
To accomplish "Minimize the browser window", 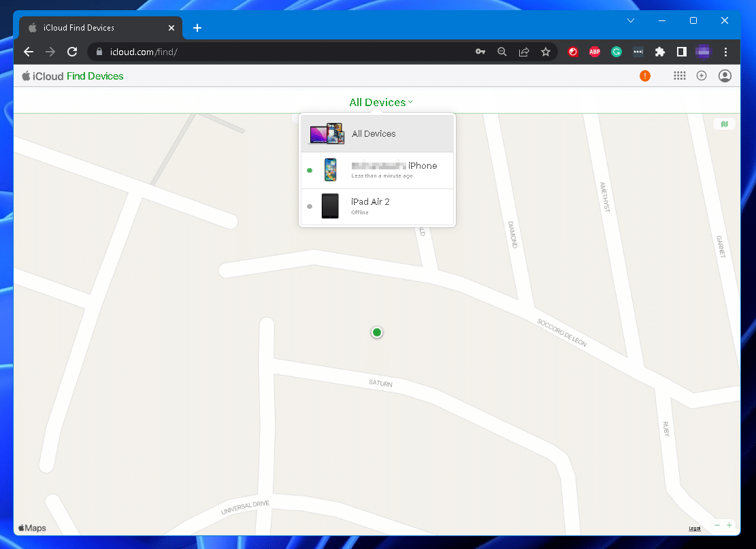I will [x=662, y=20].
